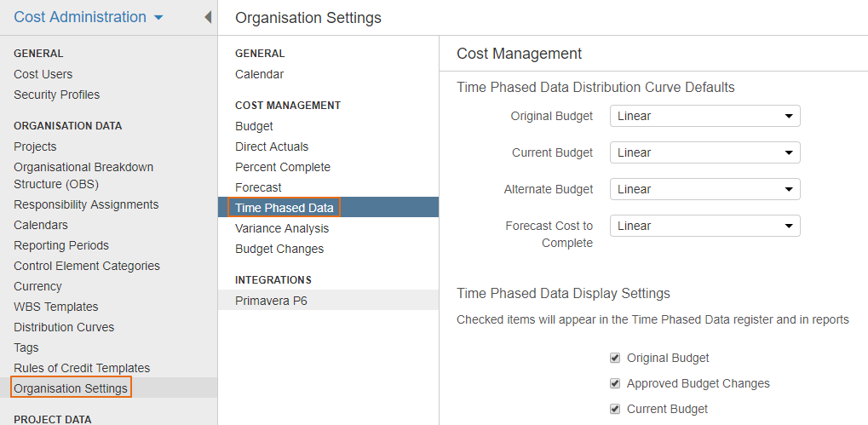Select Budget Changes settings item
Screen dimensions: 868x425
point(279,249)
